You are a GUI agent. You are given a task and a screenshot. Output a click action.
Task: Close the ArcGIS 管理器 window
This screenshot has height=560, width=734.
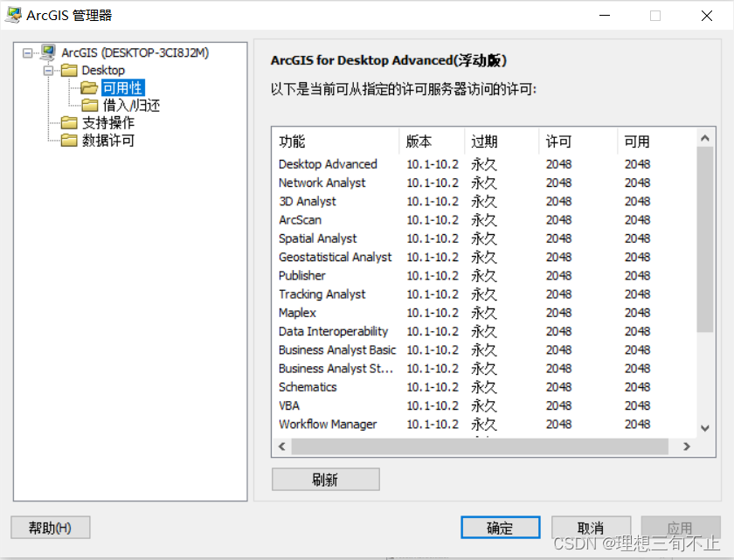click(x=707, y=16)
